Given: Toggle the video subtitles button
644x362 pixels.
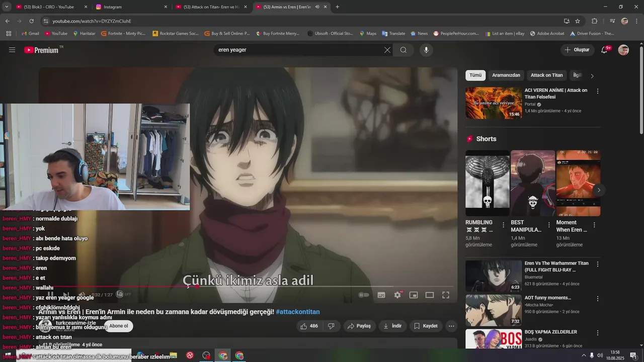Looking at the screenshot, I should coord(381,295).
